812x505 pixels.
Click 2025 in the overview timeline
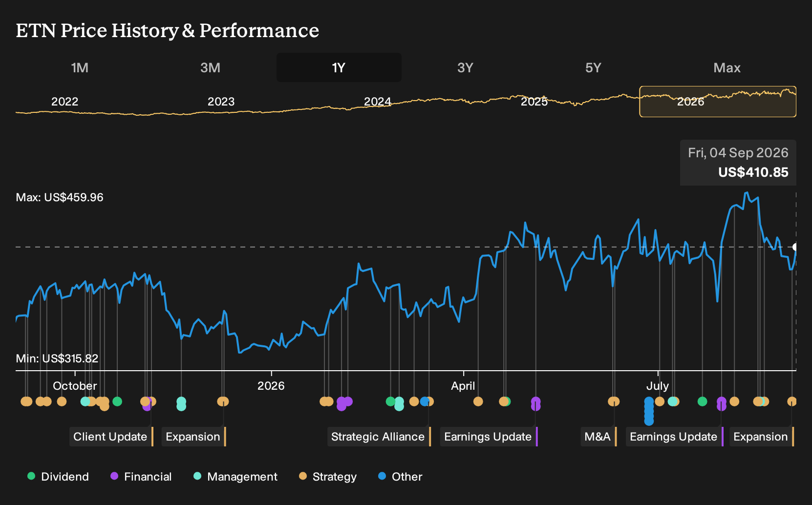point(534,102)
